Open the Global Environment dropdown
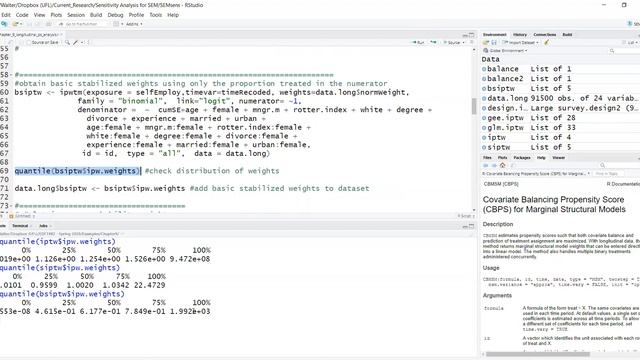 pyautogui.click(x=505, y=51)
